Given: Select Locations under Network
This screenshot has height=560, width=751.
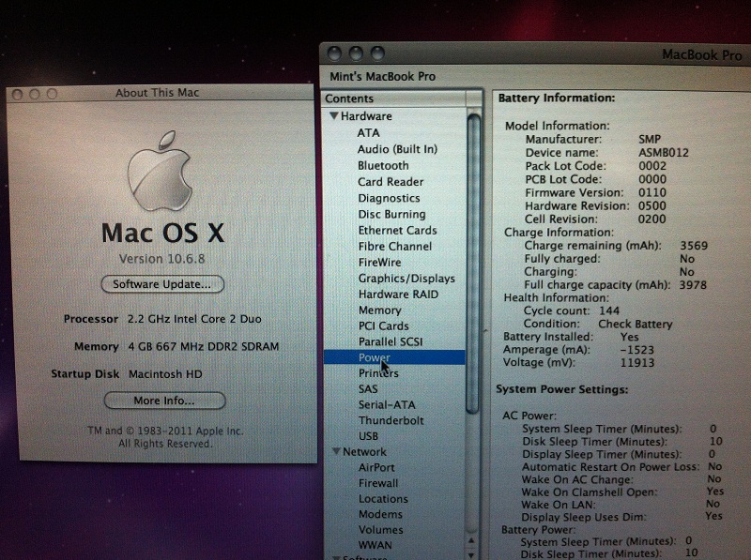Looking at the screenshot, I should (383, 499).
